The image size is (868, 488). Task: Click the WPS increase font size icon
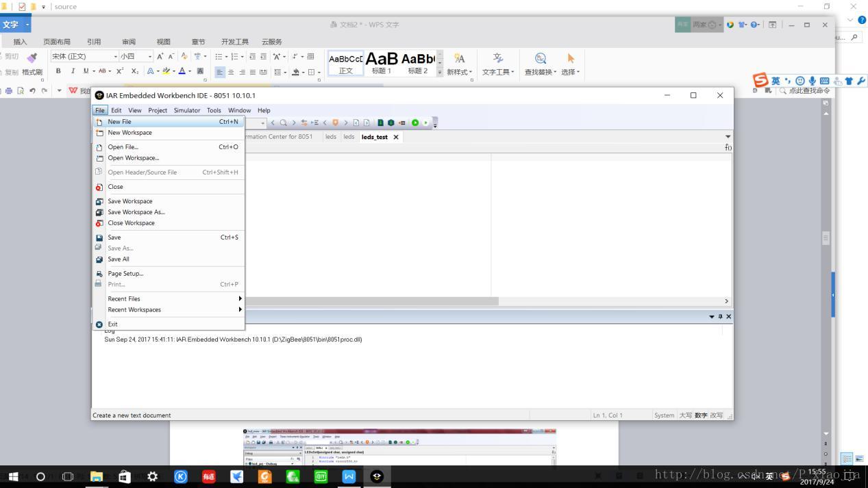click(160, 57)
